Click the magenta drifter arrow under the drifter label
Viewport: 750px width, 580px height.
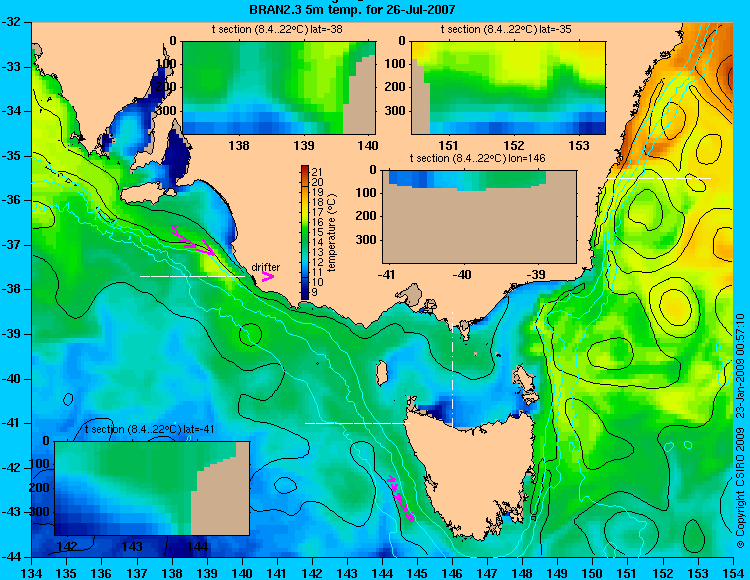click(268, 276)
